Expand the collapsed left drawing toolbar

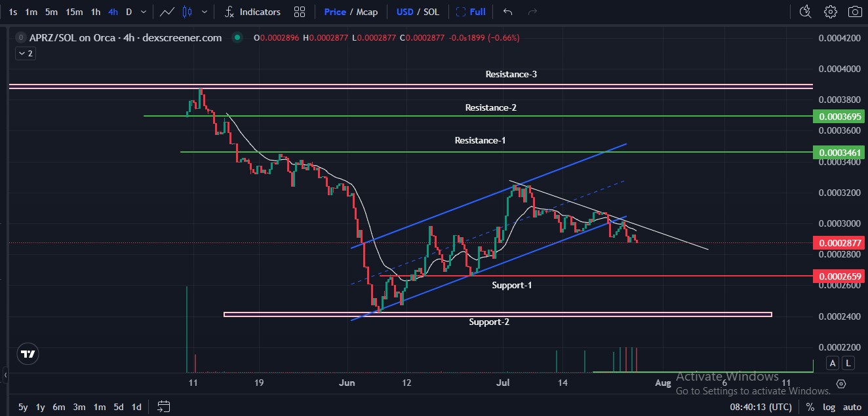click(5, 375)
